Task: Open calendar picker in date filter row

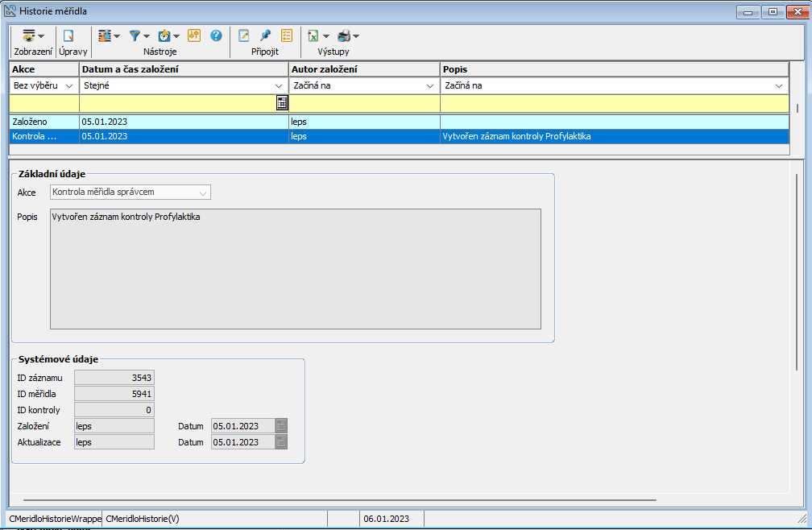Action: pyautogui.click(x=282, y=102)
